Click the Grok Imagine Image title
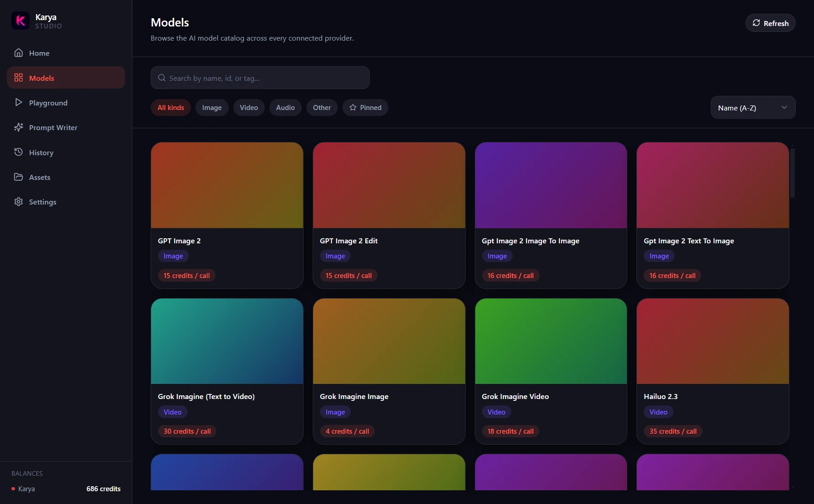 point(354,396)
